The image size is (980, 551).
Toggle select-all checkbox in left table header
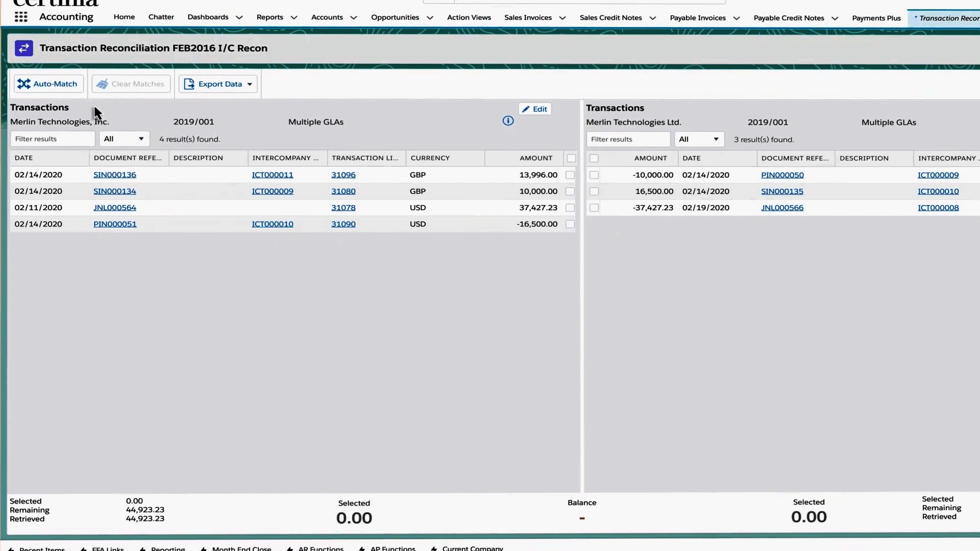pos(571,158)
